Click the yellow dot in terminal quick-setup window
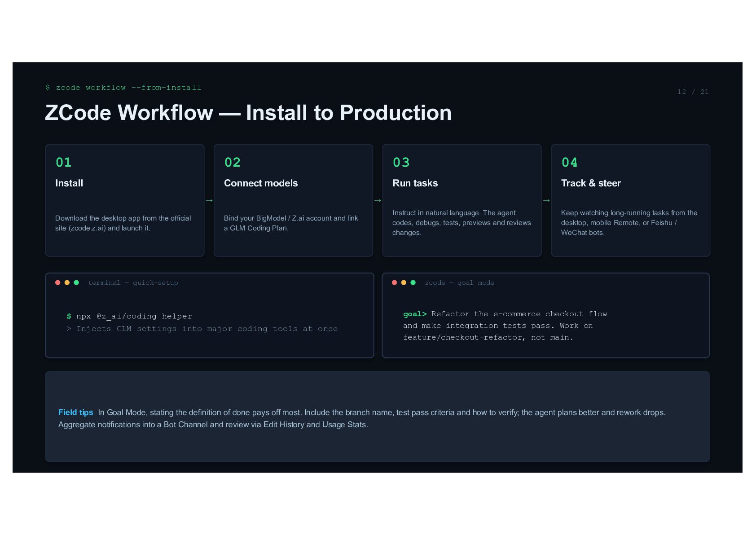The image size is (756, 535). (67, 283)
